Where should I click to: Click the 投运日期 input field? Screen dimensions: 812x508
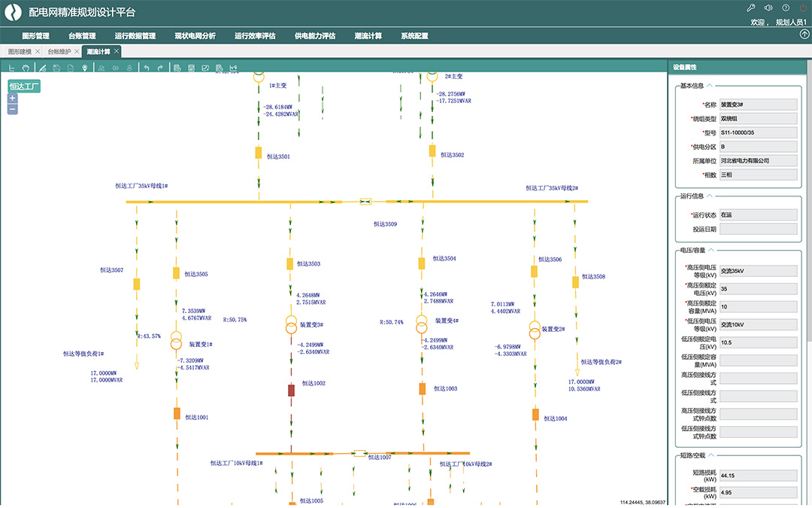[758, 229]
